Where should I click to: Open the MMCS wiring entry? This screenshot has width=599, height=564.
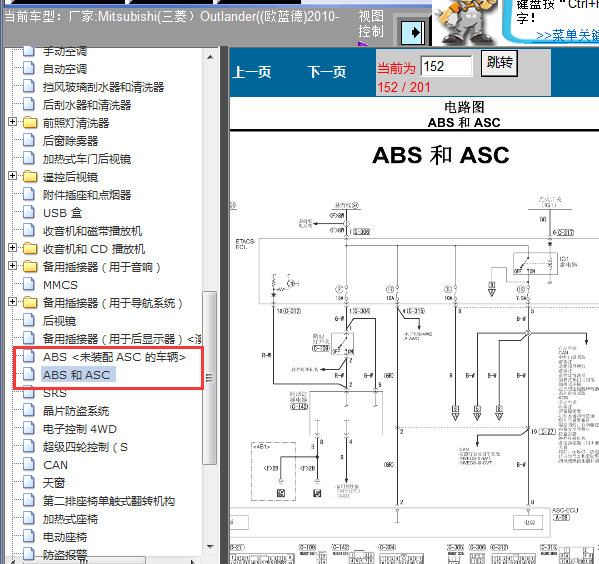click(x=60, y=285)
